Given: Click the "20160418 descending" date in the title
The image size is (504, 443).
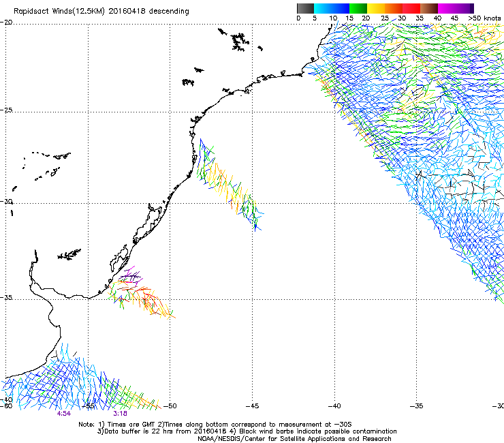Looking at the screenshot, I should pos(149,12).
